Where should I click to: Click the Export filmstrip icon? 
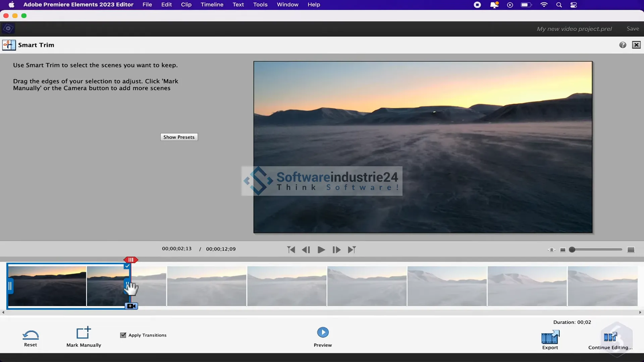click(550, 337)
